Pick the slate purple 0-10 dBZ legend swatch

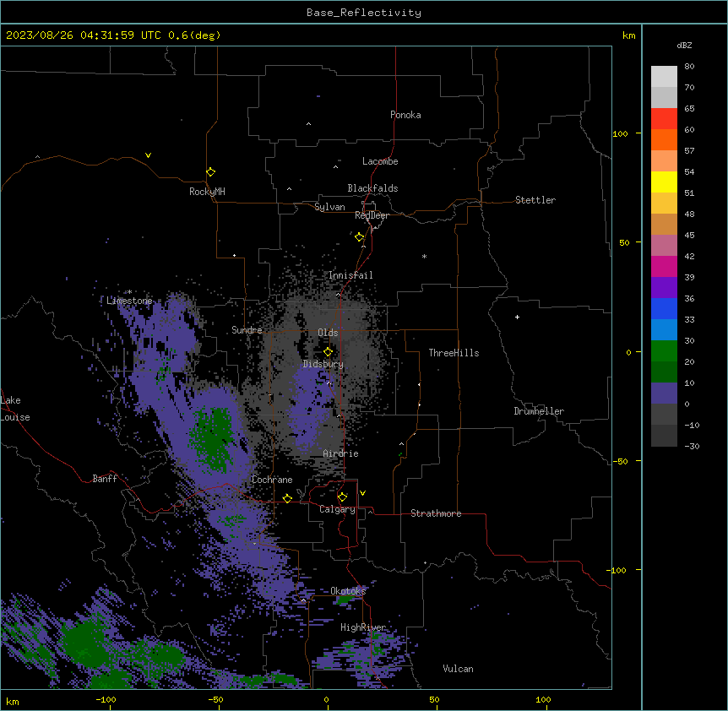pyautogui.click(x=664, y=393)
